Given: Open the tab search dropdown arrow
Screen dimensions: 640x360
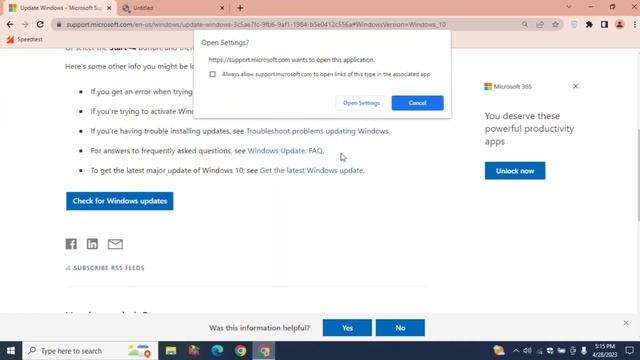Looking at the screenshot, I should pos(569,7).
